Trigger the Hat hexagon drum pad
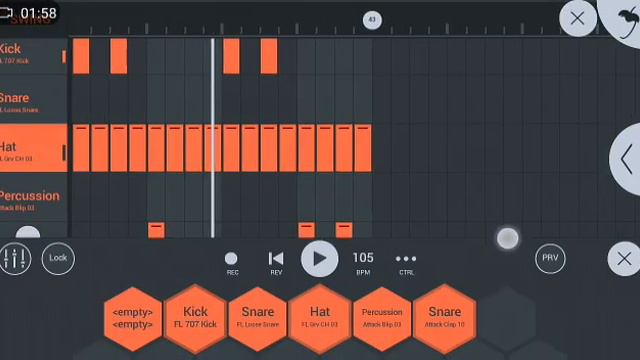 [x=320, y=319]
